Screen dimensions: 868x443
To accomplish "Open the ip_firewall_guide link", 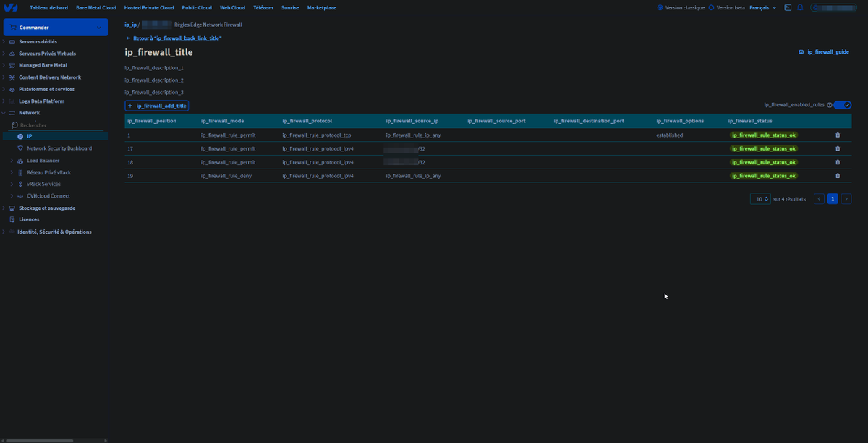I will (x=824, y=52).
